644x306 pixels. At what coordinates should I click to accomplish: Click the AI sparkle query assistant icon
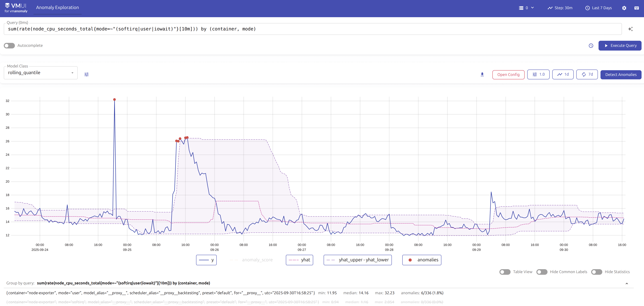pyautogui.click(x=630, y=29)
